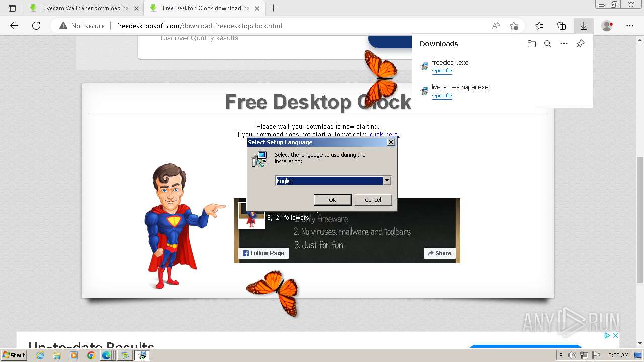Open file link under freeclock.exe
The height and width of the screenshot is (362, 644).
pos(442,71)
